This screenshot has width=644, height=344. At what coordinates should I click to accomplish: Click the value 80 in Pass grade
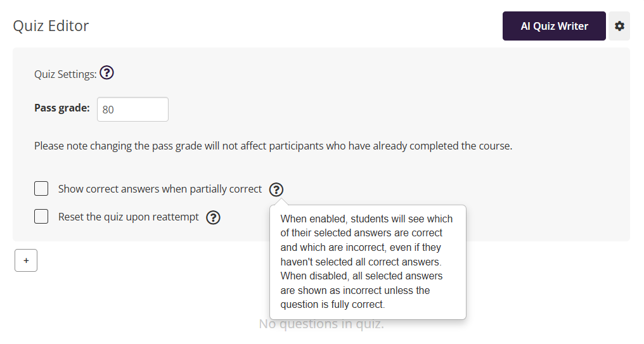coord(108,110)
